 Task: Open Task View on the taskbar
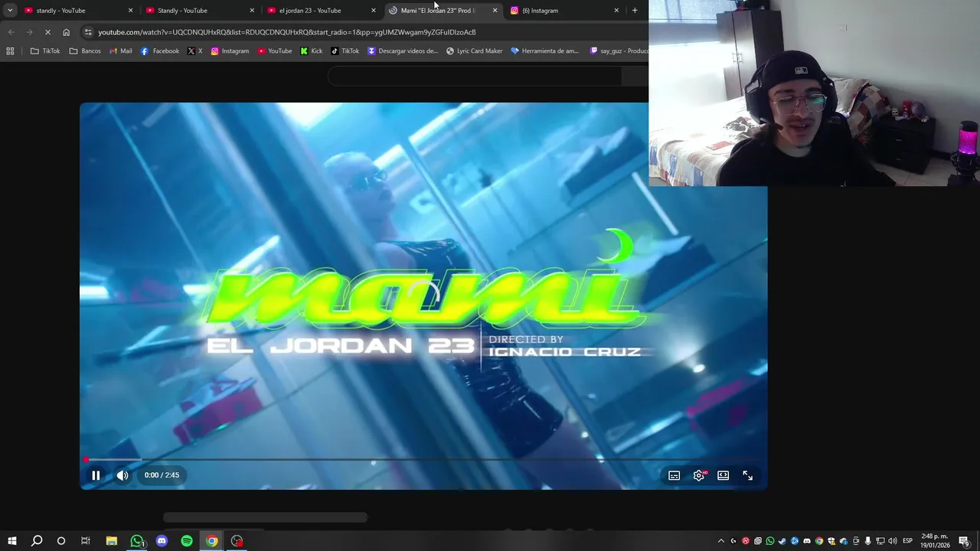86,541
